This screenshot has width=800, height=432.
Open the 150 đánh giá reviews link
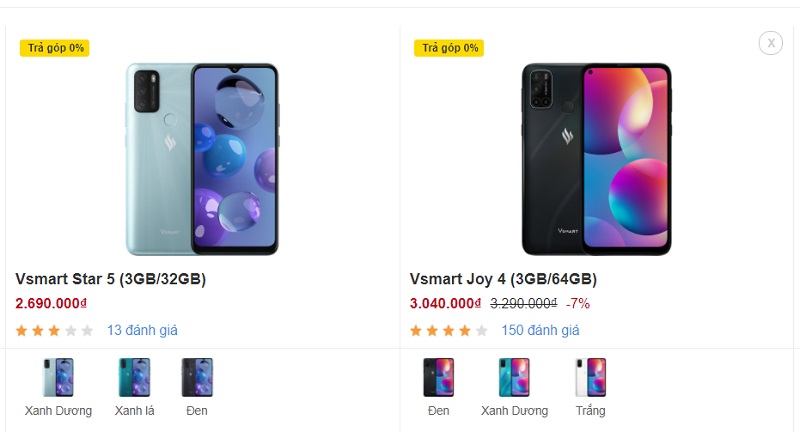tap(540, 330)
